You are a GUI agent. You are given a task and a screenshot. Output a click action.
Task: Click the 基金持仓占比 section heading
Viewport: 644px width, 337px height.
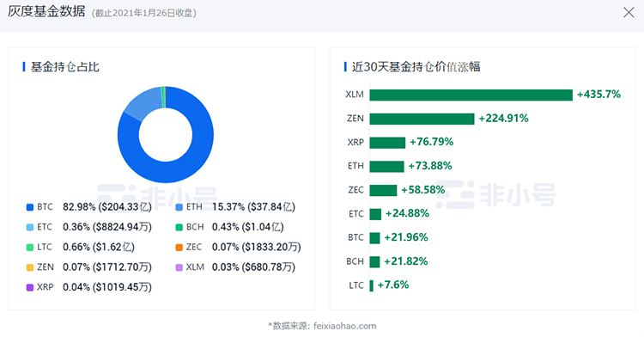(x=65, y=66)
